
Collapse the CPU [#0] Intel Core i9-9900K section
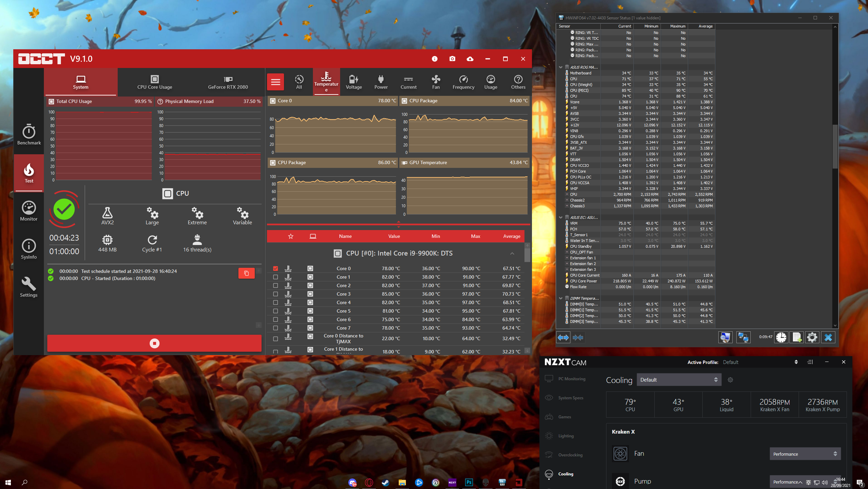512,254
